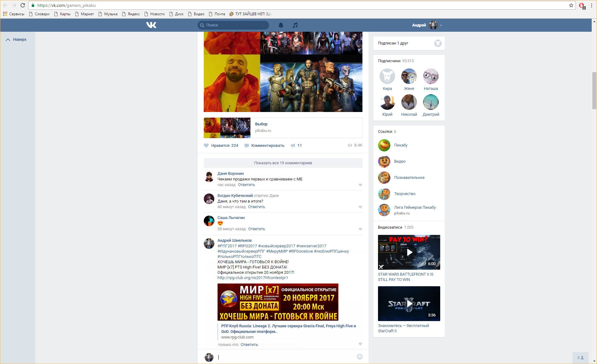Open subscriber Юрий avatar
597x364 pixels.
(x=387, y=102)
